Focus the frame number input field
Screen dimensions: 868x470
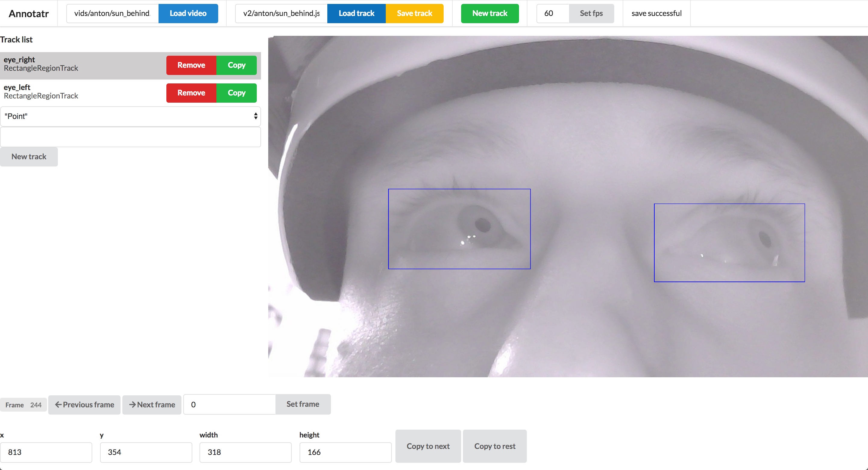tap(229, 404)
